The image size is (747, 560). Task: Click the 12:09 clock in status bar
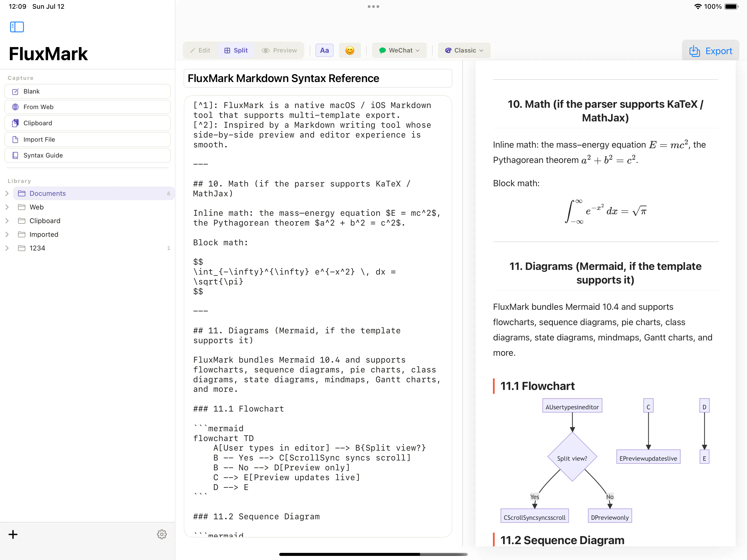(x=17, y=6)
